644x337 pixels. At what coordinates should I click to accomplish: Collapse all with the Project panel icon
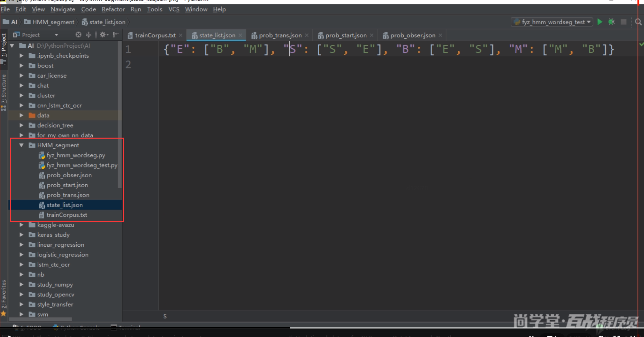pos(89,35)
